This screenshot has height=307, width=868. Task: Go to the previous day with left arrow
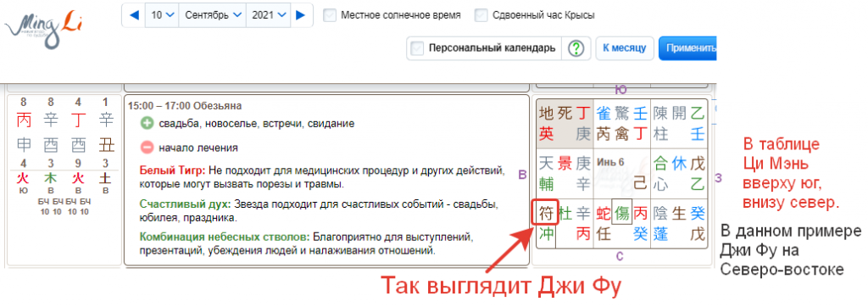coord(133,15)
